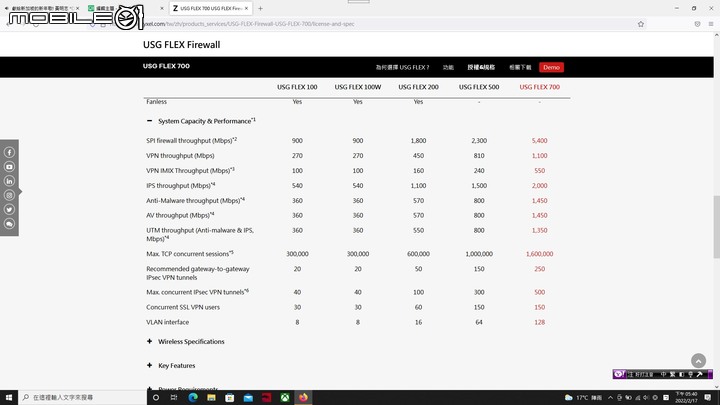Open the Xbox app from the taskbar

click(x=285, y=397)
